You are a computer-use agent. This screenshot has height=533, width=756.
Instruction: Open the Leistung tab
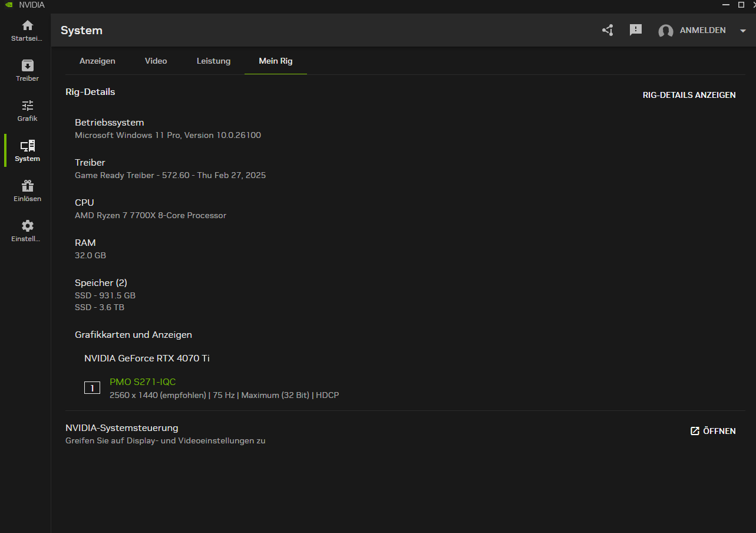click(213, 61)
